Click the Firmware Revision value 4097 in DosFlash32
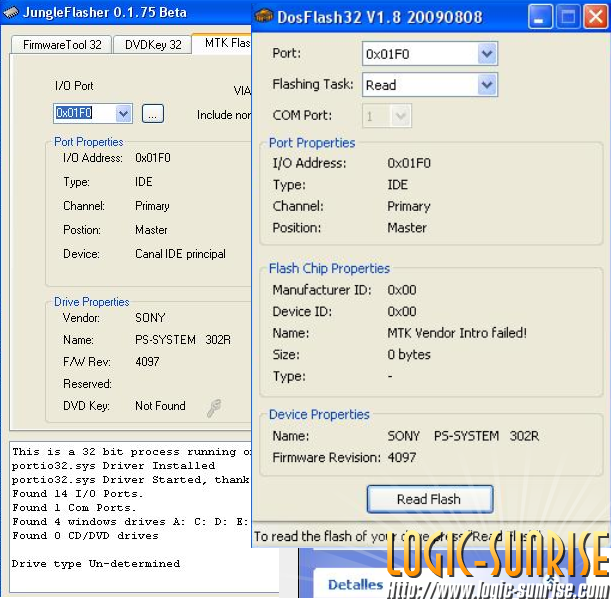 pyautogui.click(x=402, y=457)
